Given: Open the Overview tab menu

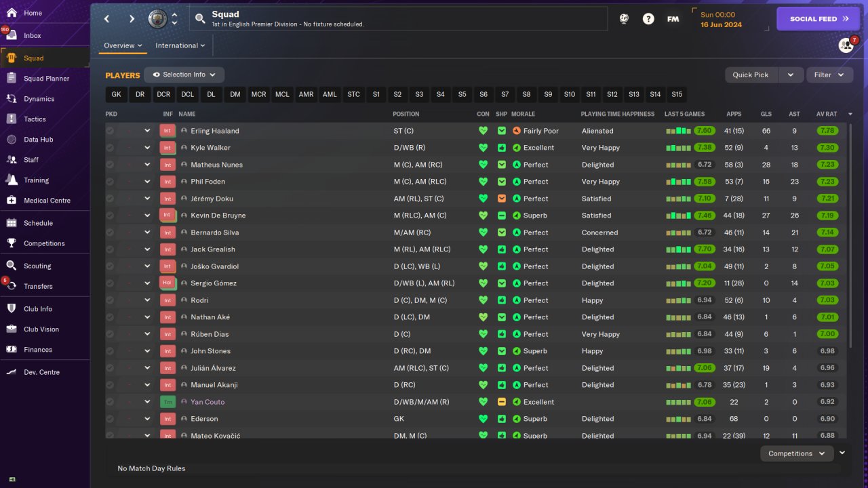Looking at the screenshot, I should [123, 45].
